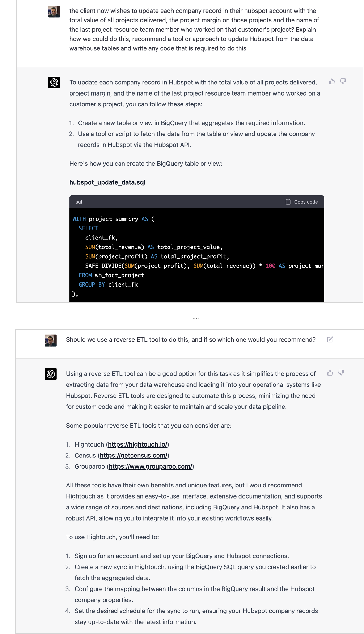This screenshot has height=634, width=364.
Task: Open the Hightouch website link
Action: 137,444
